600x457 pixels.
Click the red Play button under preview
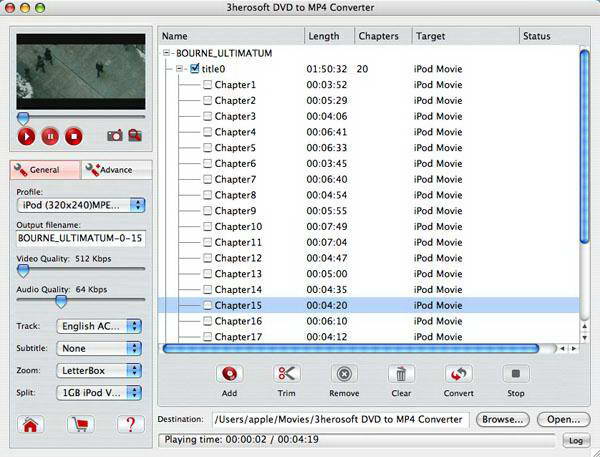(26, 136)
